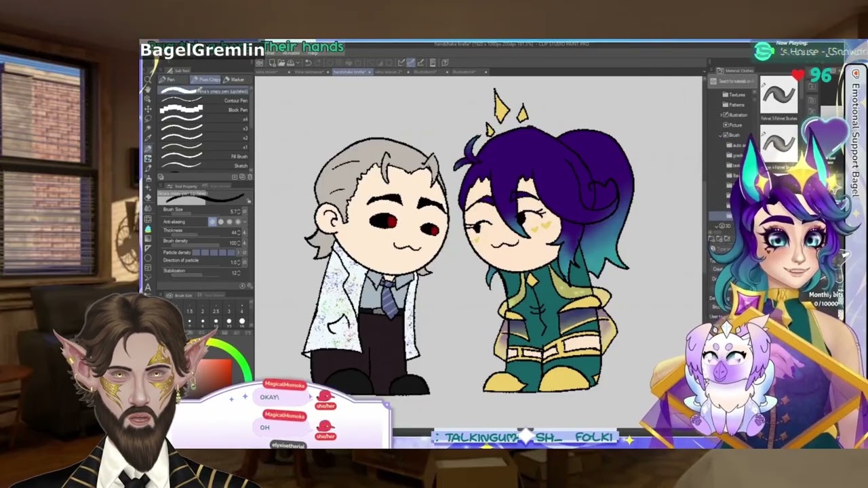This screenshot has height=488, width=868.
Task: Select the Text tool (A icon)
Action: click(x=148, y=287)
